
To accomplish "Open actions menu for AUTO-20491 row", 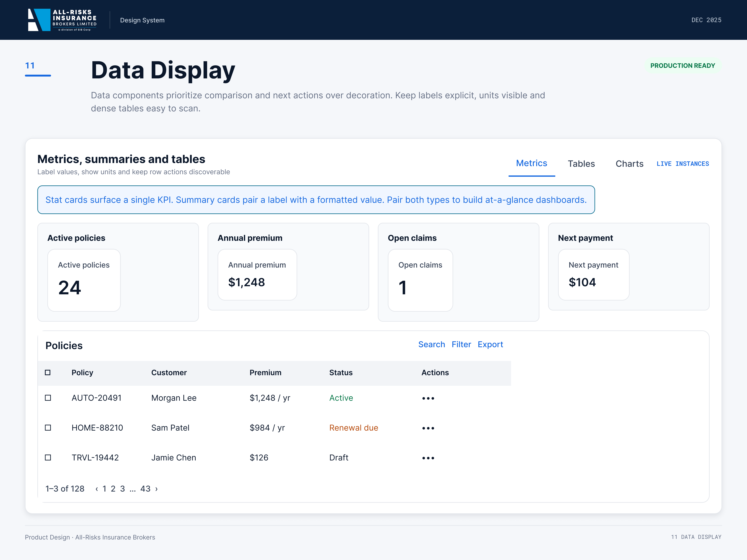I will click(428, 398).
